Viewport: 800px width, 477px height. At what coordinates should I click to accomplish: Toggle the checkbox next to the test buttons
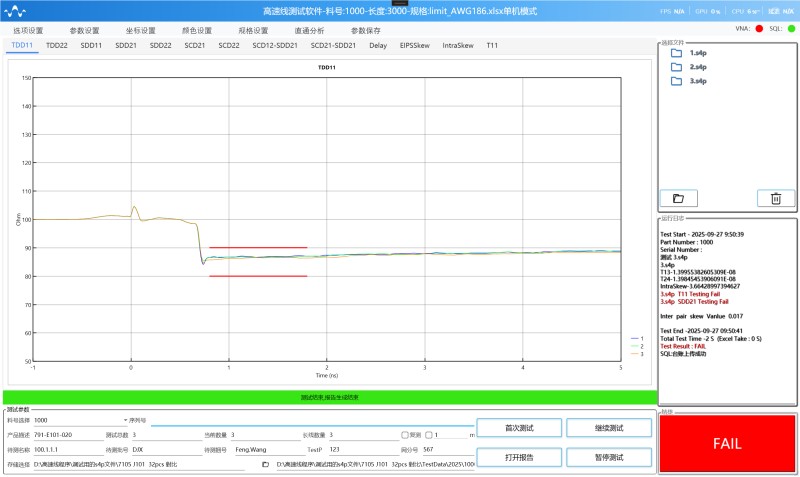click(x=404, y=435)
